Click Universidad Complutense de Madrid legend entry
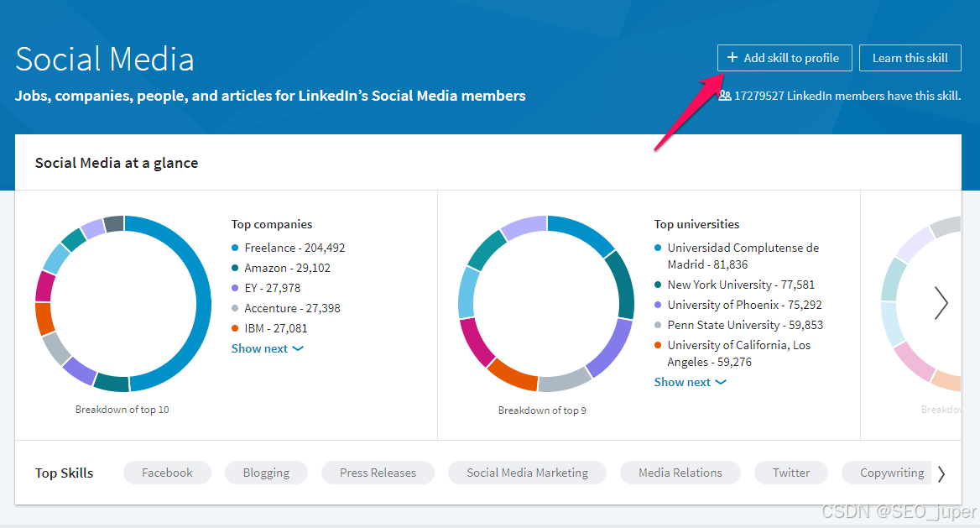Image resolution: width=980 pixels, height=528 pixels. pos(736,256)
